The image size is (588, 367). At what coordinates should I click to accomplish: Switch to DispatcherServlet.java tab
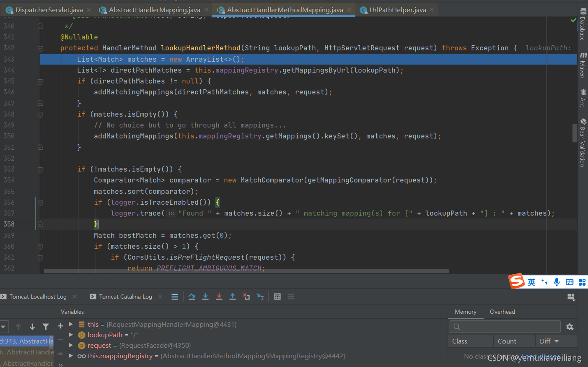pos(49,10)
